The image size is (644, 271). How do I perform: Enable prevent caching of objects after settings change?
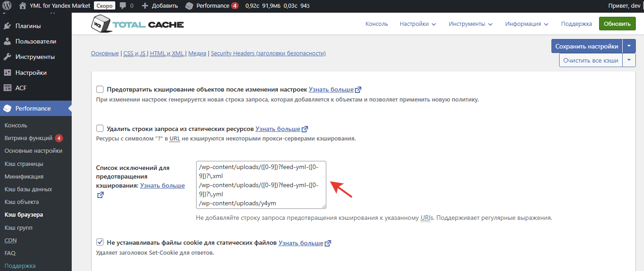tap(100, 90)
